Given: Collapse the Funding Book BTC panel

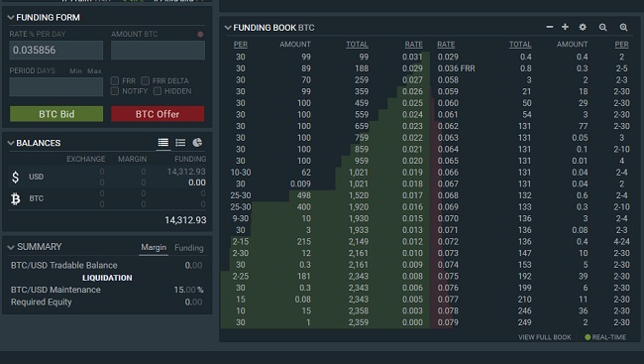Looking at the screenshot, I should point(228,28).
